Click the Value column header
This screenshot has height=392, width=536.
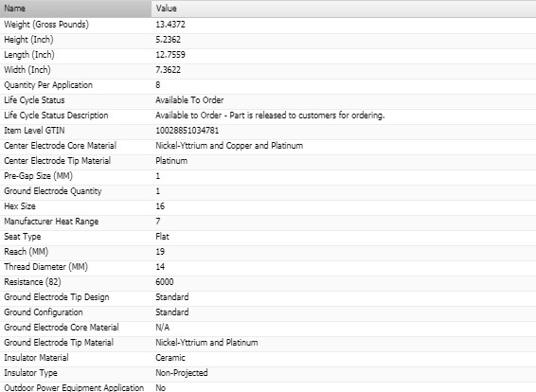(344, 9)
